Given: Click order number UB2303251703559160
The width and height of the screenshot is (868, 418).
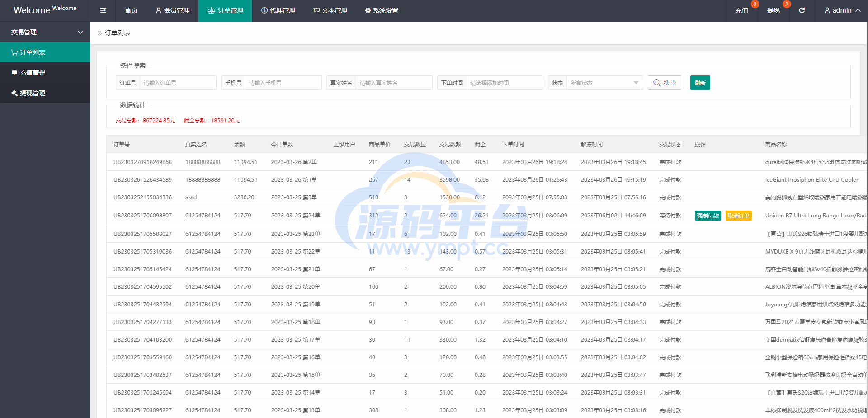Looking at the screenshot, I should pyautogui.click(x=142, y=357).
